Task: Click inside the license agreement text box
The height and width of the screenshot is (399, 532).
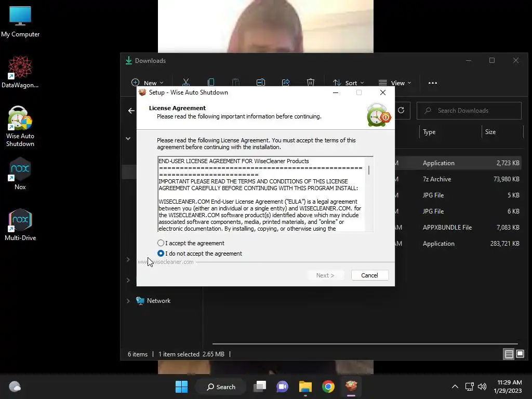Action: 262,194
